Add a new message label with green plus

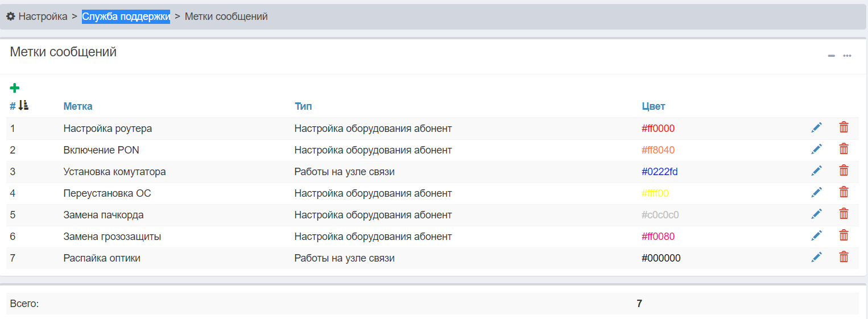tap(15, 88)
